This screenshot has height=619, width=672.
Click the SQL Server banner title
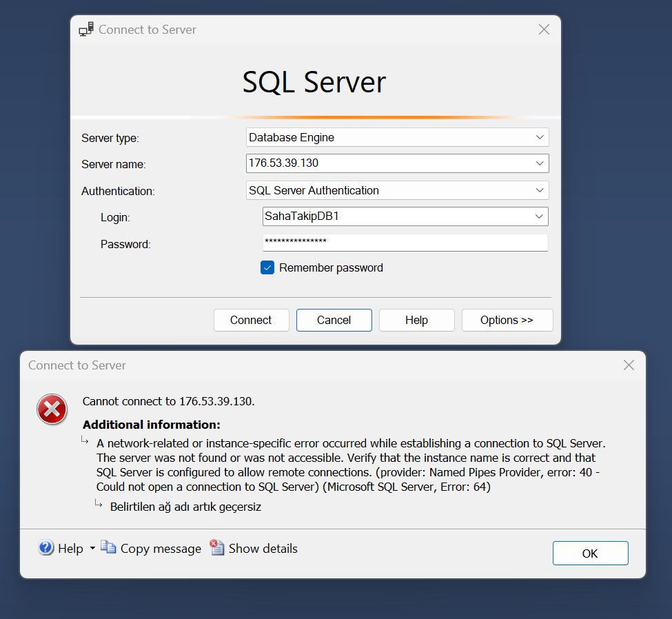point(314,82)
